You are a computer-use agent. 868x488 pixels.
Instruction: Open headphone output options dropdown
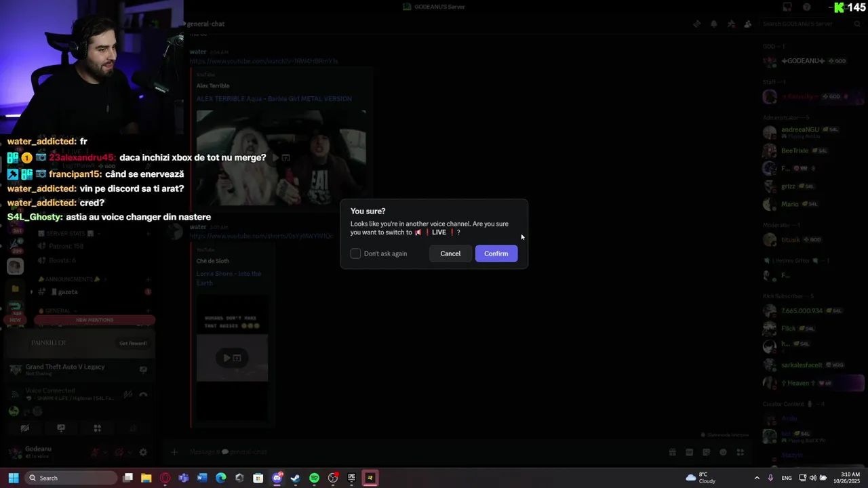[x=129, y=452]
